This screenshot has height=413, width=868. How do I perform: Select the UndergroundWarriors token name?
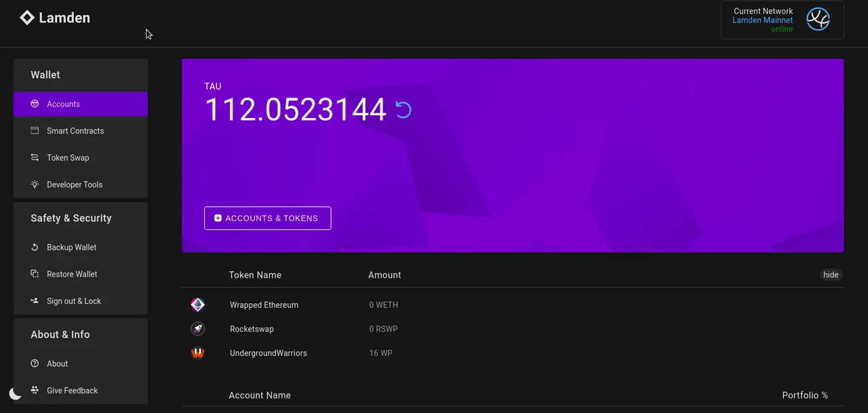click(269, 353)
